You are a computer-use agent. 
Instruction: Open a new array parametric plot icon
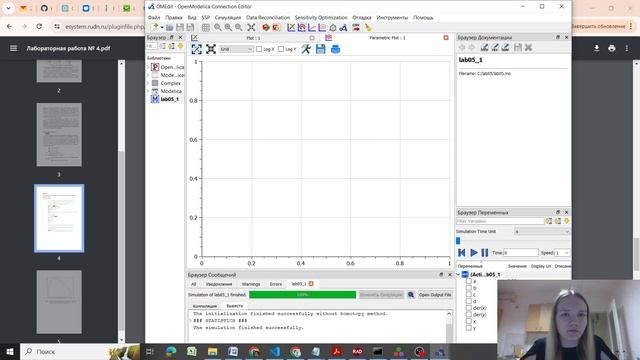click(322, 27)
